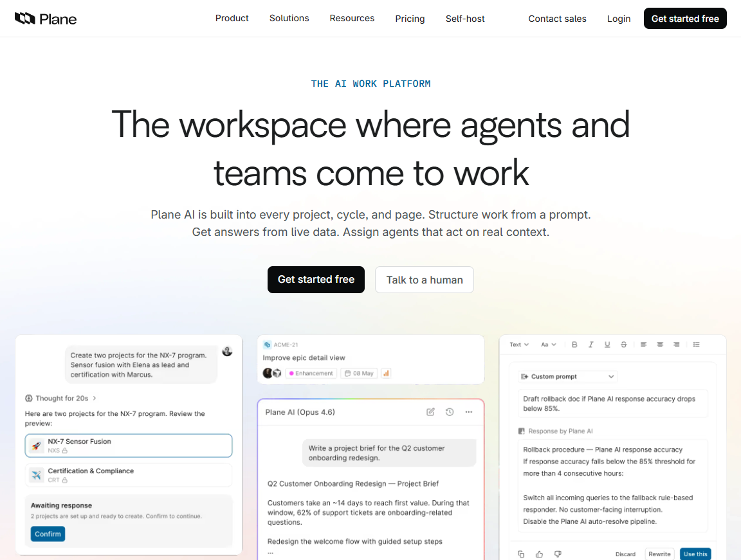Click the rocket icon of NX-7 Sensor Fusion
This screenshot has width=741, height=560.
click(37, 446)
